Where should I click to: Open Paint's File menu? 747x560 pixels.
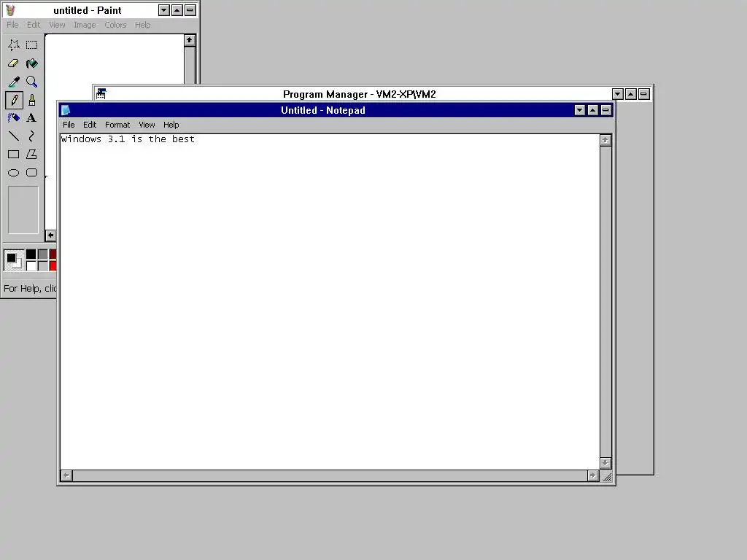(12, 25)
